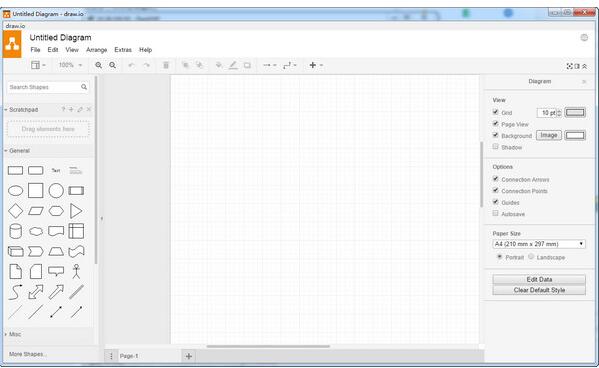The height and width of the screenshot is (368, 599).
Task: Toggle the Grid checkbox
Action: click(495, 112)
